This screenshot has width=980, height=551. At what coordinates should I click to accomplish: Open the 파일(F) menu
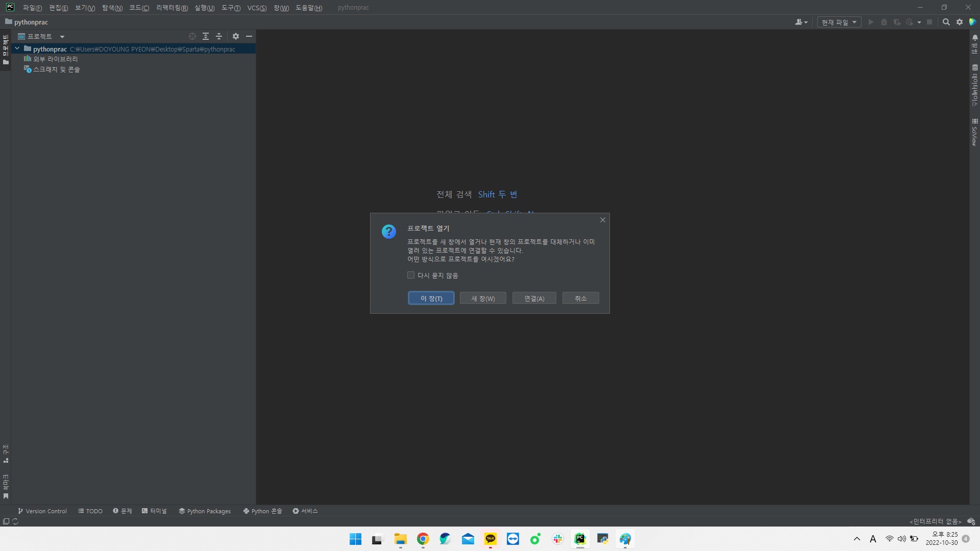tap(32, 8)
